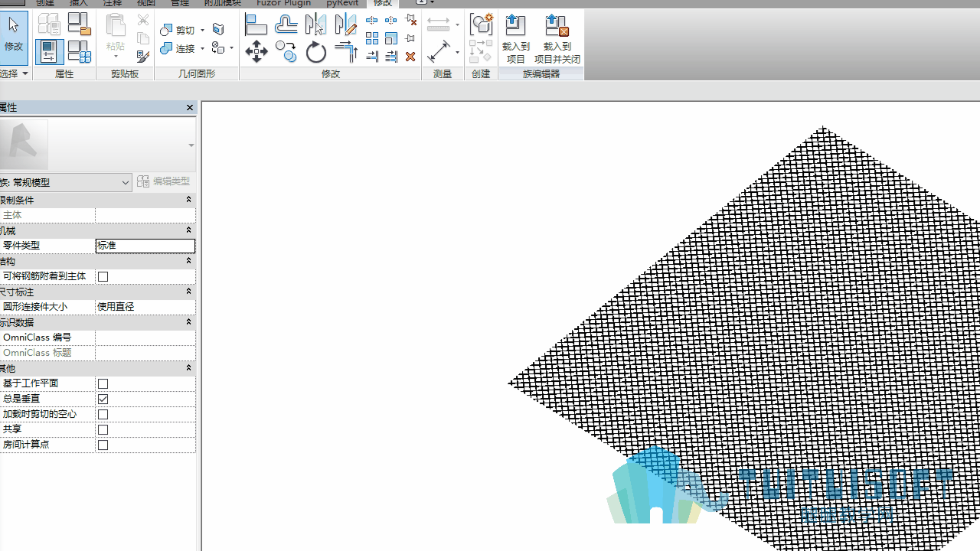Switch to the pyRevit ribbon tab

(x=342, y=3)
